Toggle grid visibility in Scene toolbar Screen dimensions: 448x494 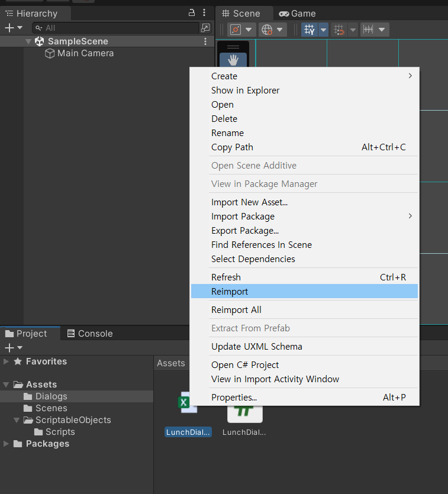click(310, 30)
